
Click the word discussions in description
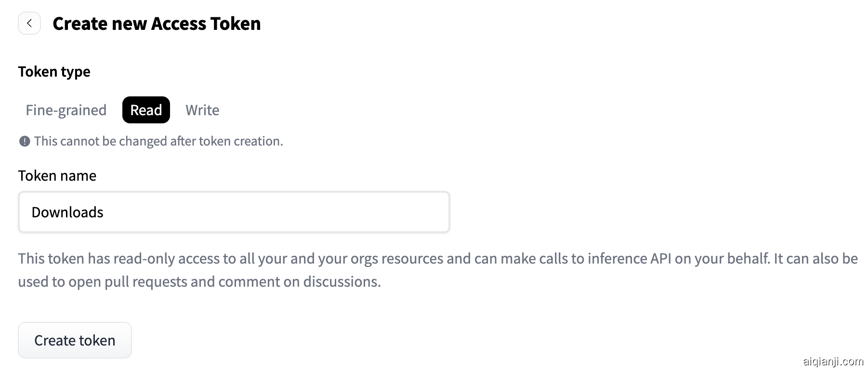(x=342, y=282)
